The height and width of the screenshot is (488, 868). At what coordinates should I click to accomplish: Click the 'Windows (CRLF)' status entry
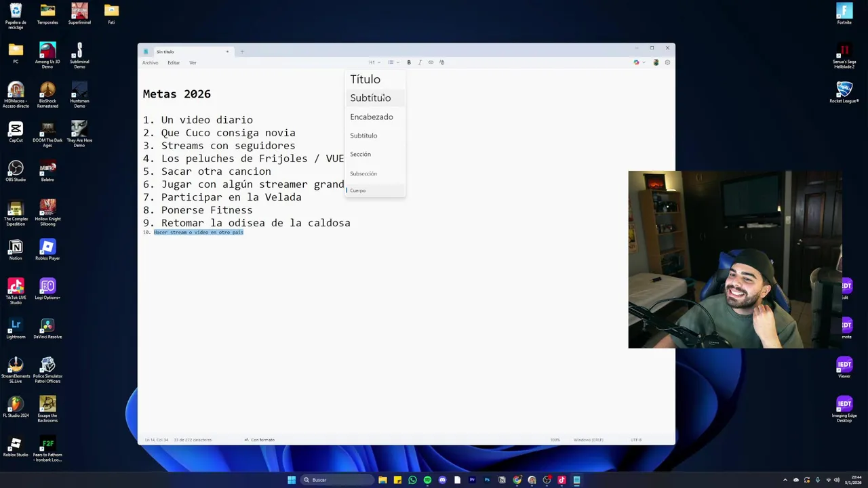point(588,440)
